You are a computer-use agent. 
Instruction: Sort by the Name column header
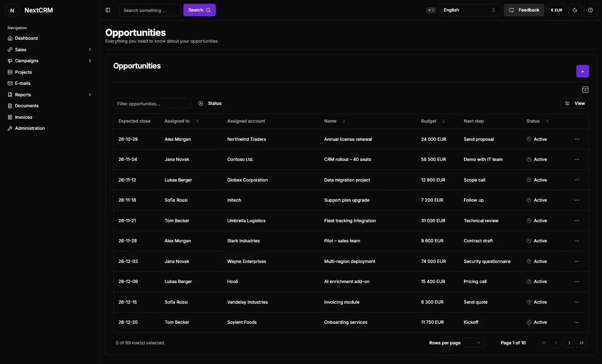pos(335,121)
